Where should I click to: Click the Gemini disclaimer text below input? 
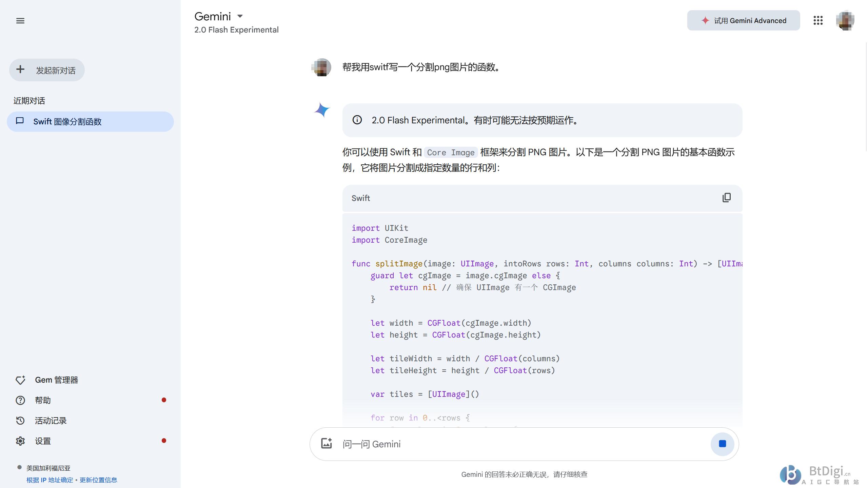click(524, 474)
